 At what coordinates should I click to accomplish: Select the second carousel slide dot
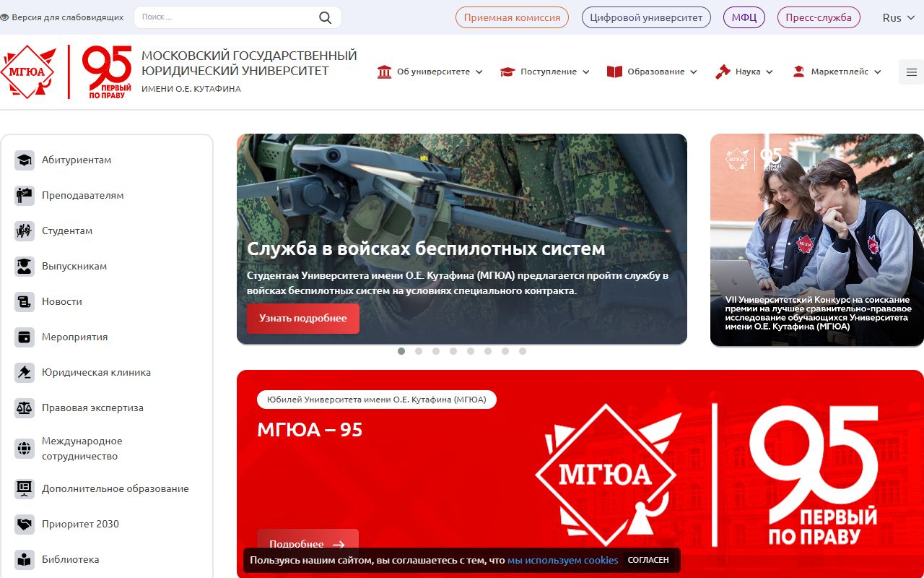419,351
